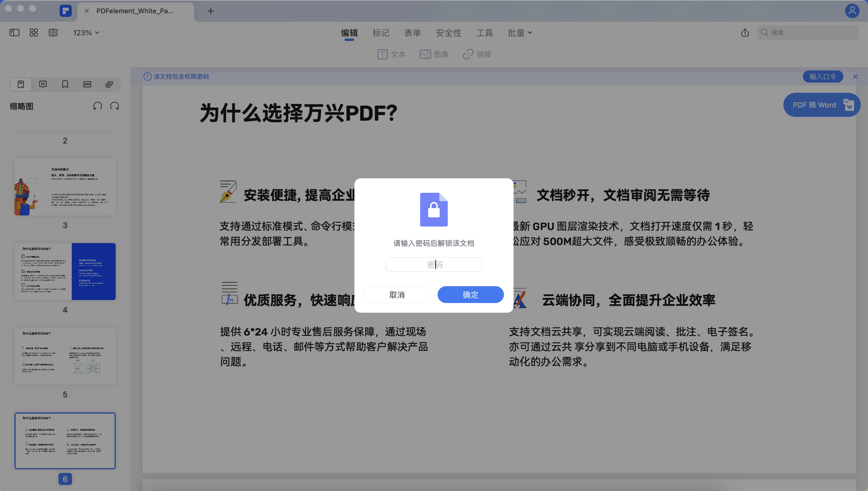Select the 图像 image tool

click(434, 54)
